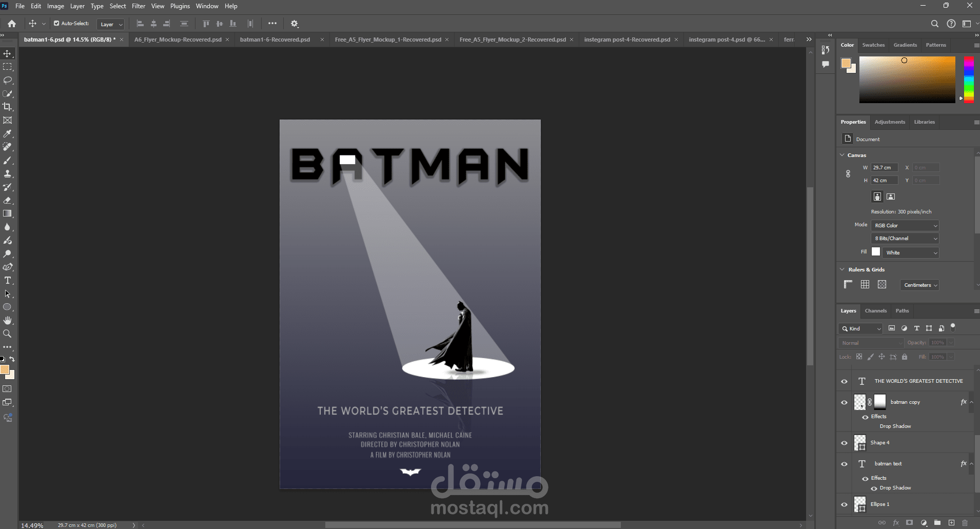The image size is (980, 529).
Task: Click the canvas Fill color swatch
Action: (x=876, y=252)
